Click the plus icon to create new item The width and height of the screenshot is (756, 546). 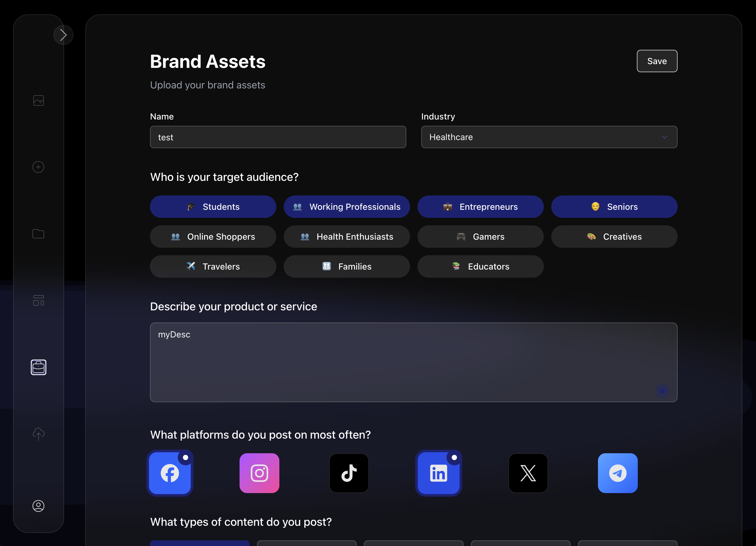38,167
